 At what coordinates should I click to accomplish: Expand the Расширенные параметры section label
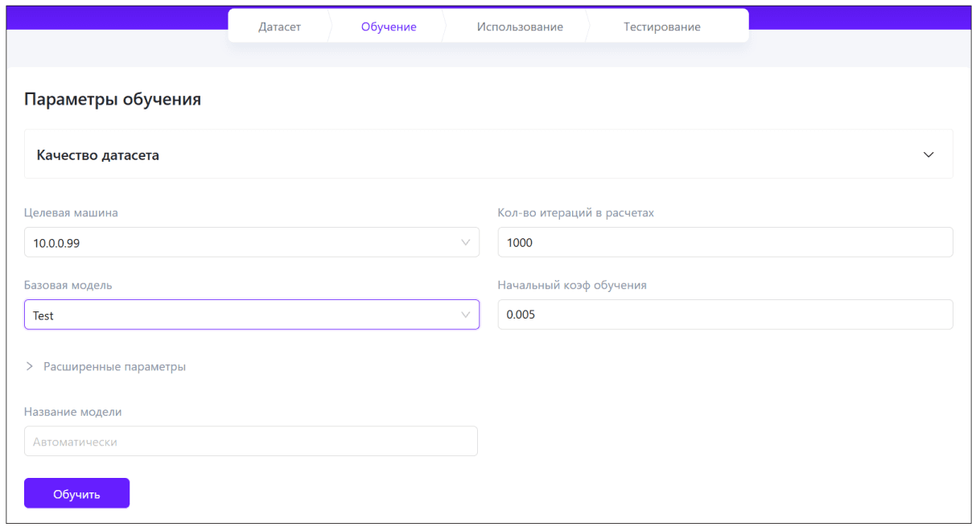point(114,366)
